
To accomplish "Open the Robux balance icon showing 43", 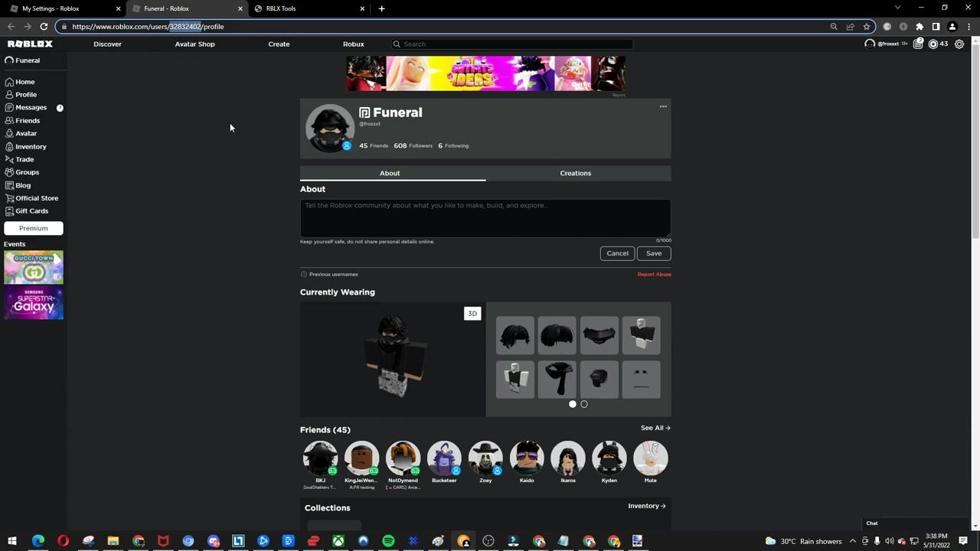I will tap(933, 44).
